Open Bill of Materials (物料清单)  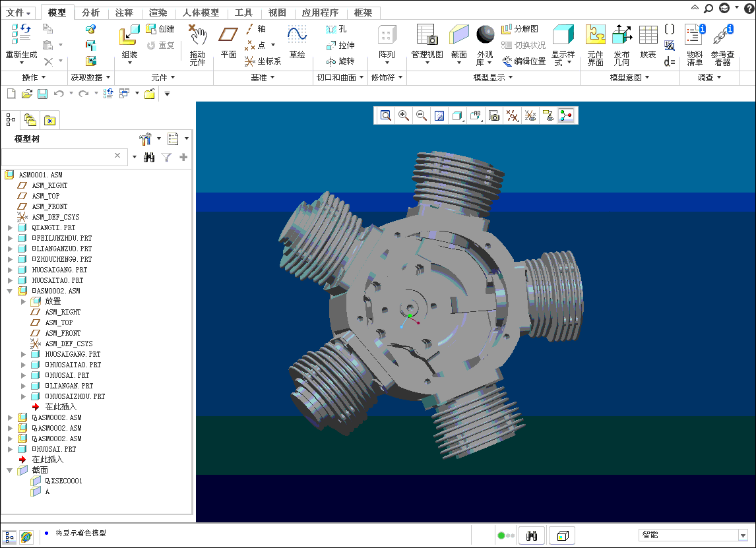point(695,35)
